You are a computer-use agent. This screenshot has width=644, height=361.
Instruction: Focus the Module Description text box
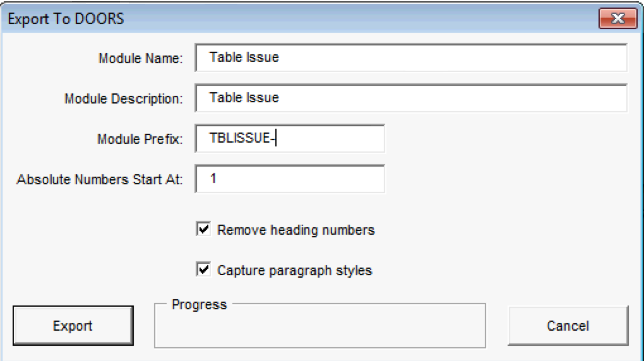[410, 98]
